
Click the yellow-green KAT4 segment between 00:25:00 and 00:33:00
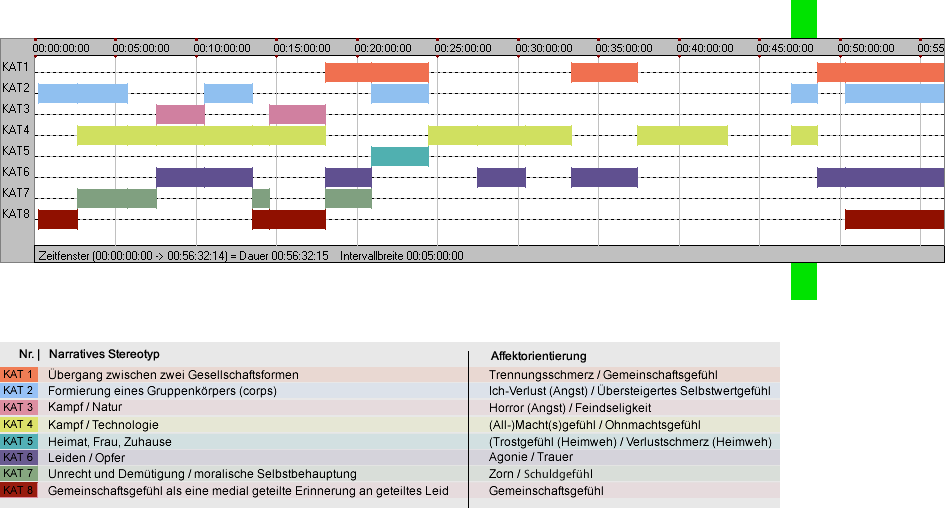500,136
